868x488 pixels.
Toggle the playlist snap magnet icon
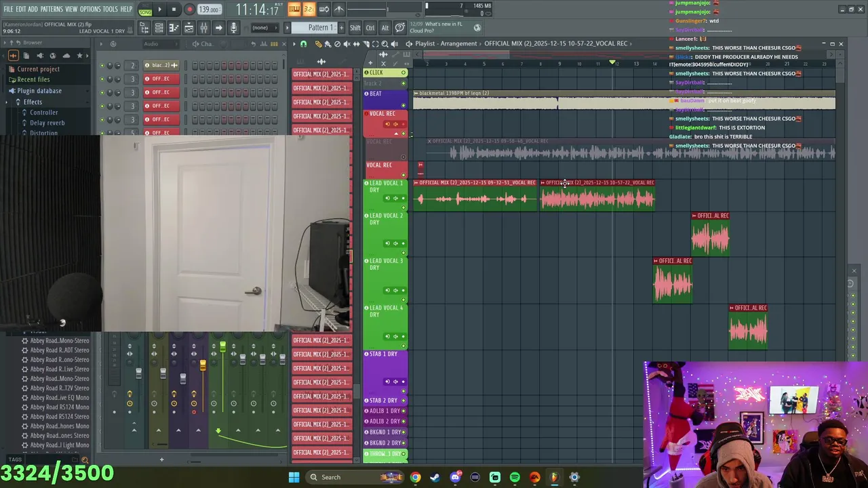[x=303, y=44]
